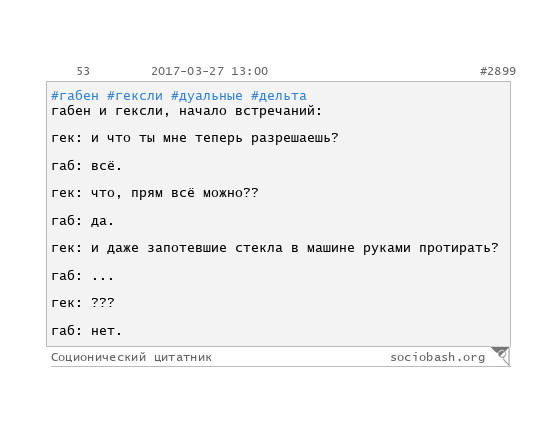The height and width of the screenshot is (440, 549).
Task: Open the sociobash.org link
Action: (x=437, y=357)
